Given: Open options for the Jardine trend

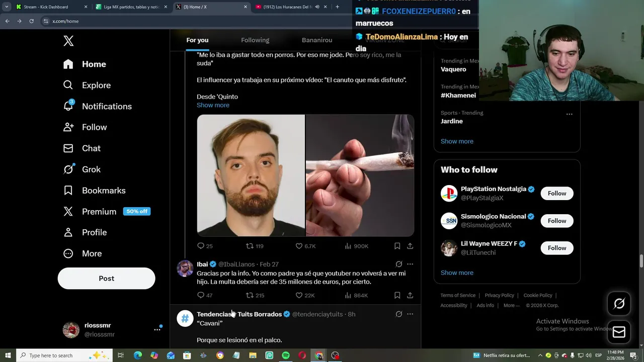Looking at the screenshot, I should [569, 114].
